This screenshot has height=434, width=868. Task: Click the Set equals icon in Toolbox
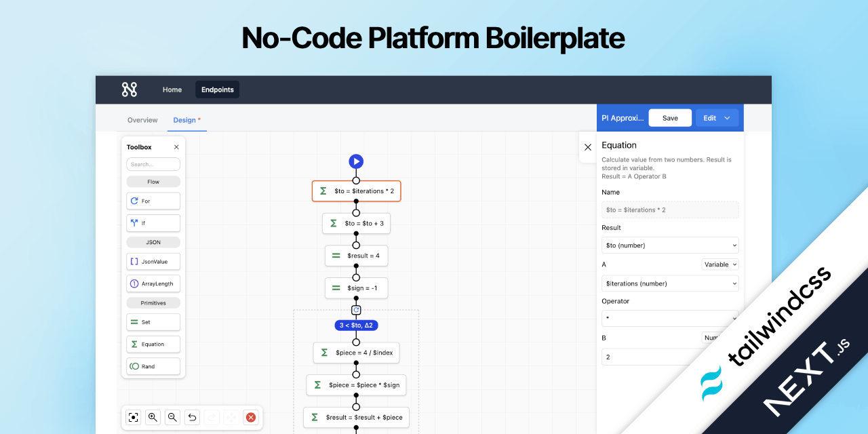coord(134,322)
